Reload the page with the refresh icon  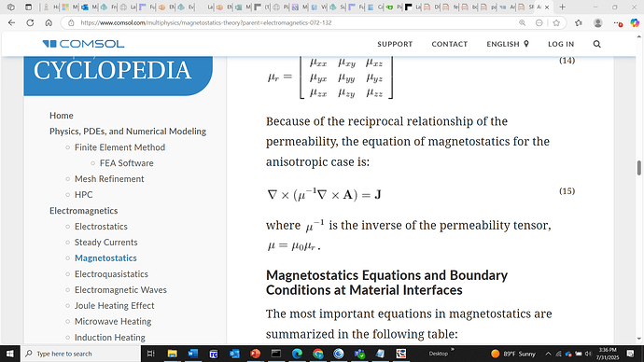click(x=30, y=22)
